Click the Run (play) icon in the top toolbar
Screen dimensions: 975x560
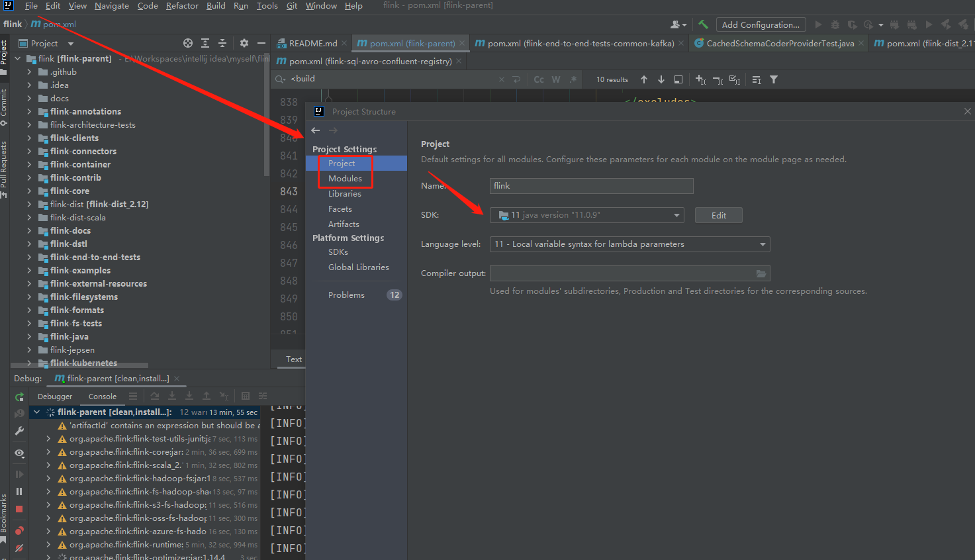coord(818,24)
